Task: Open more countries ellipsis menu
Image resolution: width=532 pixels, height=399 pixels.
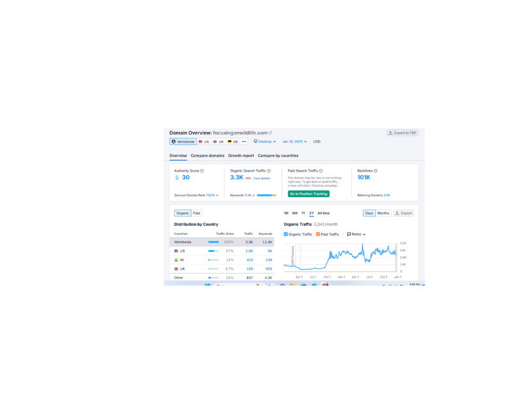Action: [244, 142]
